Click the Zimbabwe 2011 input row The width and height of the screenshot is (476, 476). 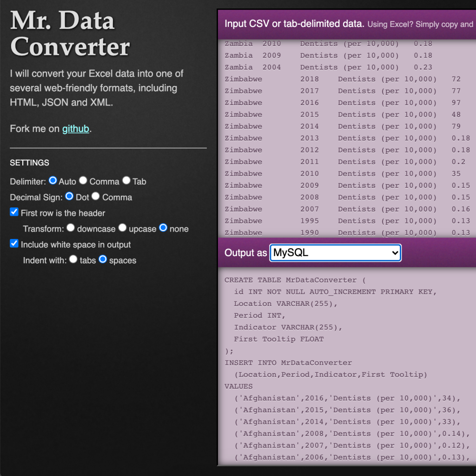[345, 162]
